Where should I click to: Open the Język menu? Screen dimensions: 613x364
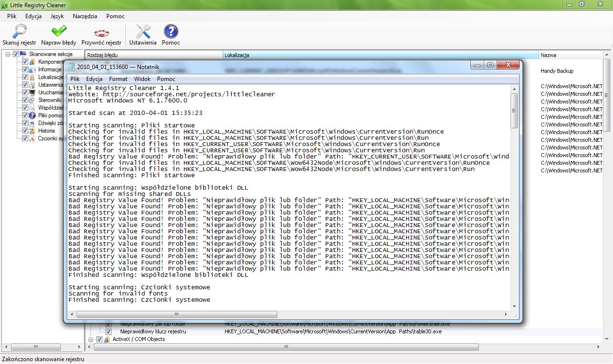57,16
